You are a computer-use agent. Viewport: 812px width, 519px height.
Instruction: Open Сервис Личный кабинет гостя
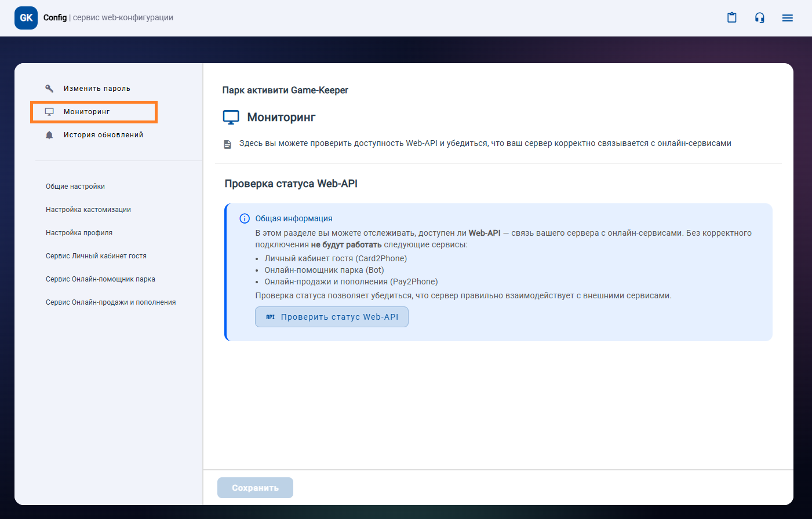[96, 256]
